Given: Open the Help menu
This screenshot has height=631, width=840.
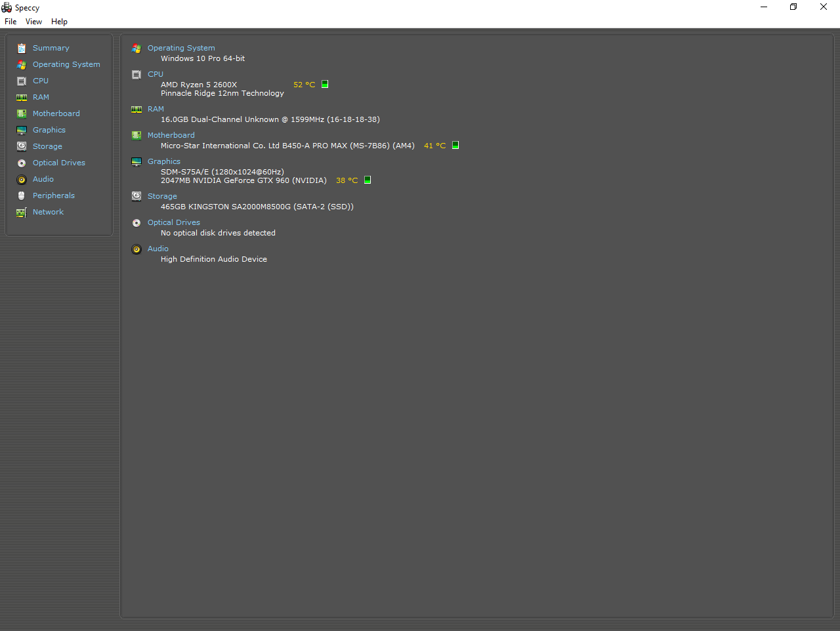Looking at the screenshot, I should 59,22.
